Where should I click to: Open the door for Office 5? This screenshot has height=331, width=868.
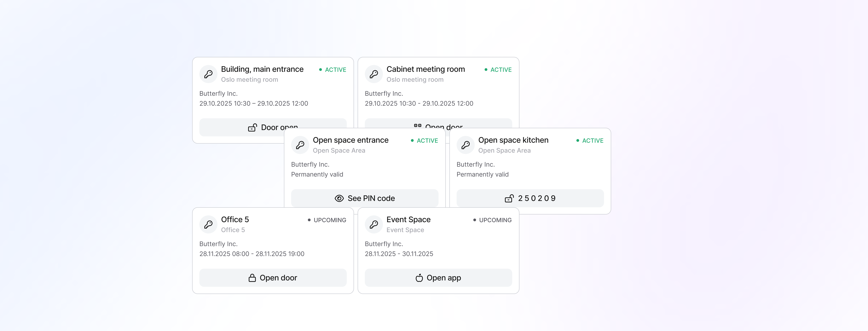(273, 278)
